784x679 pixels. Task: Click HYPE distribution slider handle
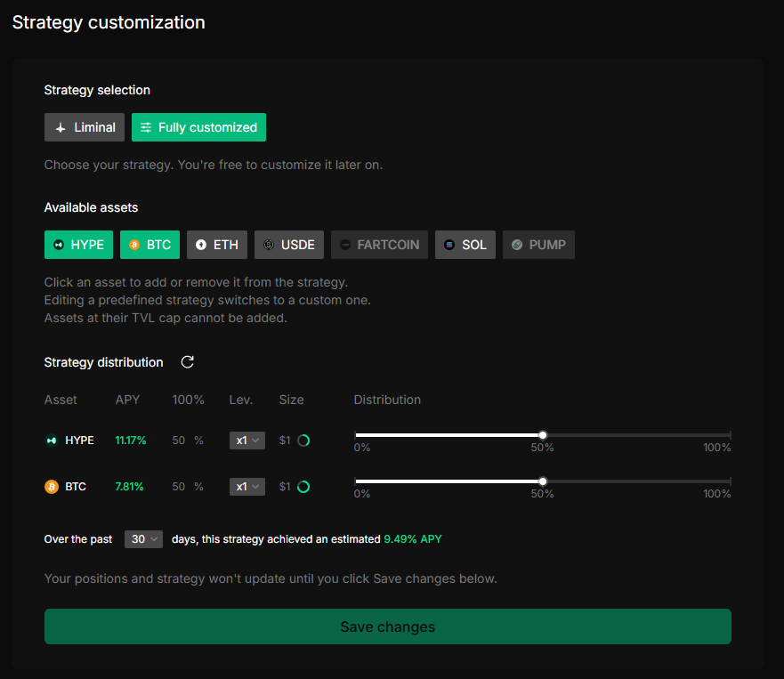[543, 435]
